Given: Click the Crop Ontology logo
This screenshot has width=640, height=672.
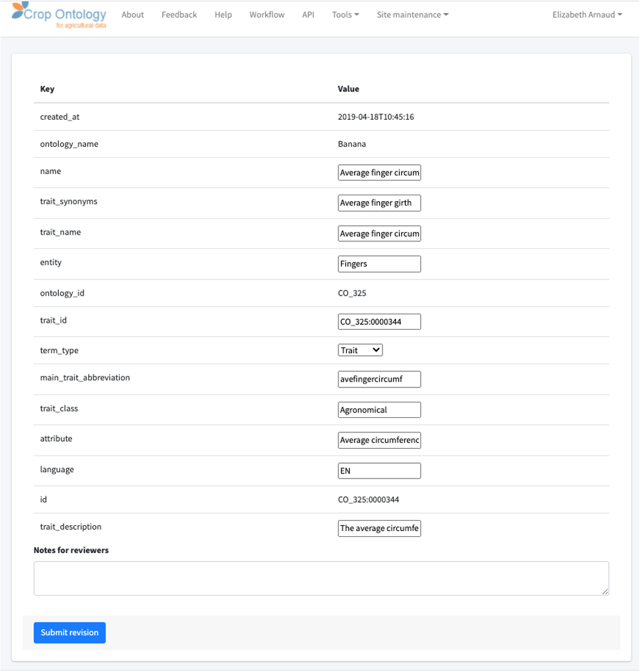Looking at the screenshot, I should (59, 15).
